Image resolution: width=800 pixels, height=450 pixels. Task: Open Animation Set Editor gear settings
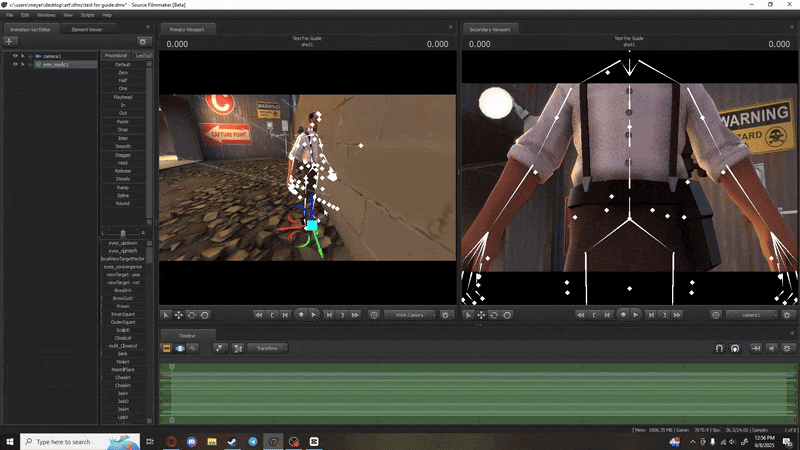click(143, 42)
